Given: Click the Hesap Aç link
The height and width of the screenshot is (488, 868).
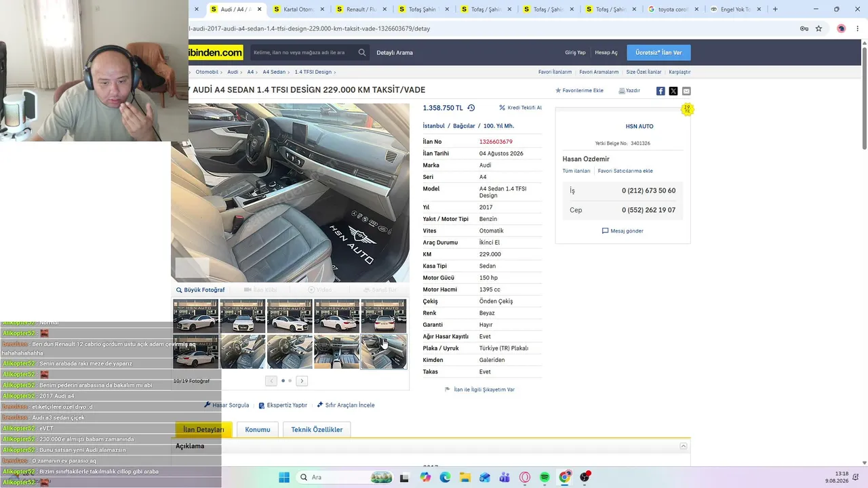Looking at the screenshot, I should [x=606, y=53].
